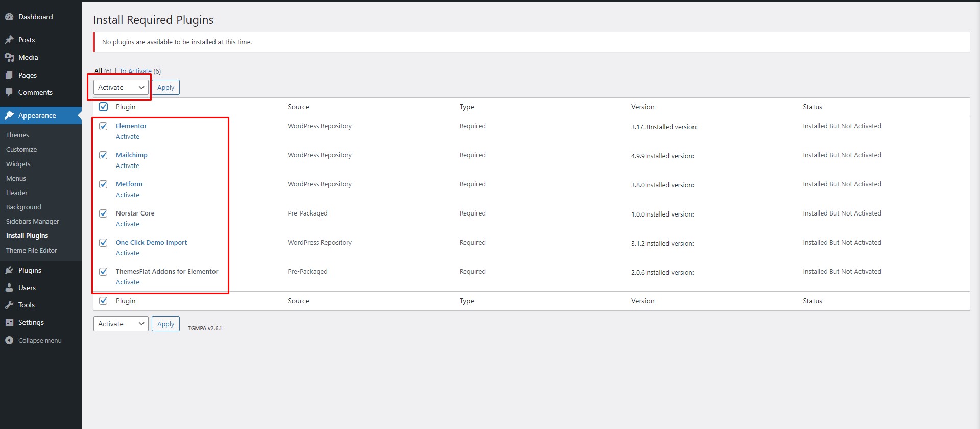Toggle the select-all checkbox in table footer
980x429 pixels.
(103, 301)
